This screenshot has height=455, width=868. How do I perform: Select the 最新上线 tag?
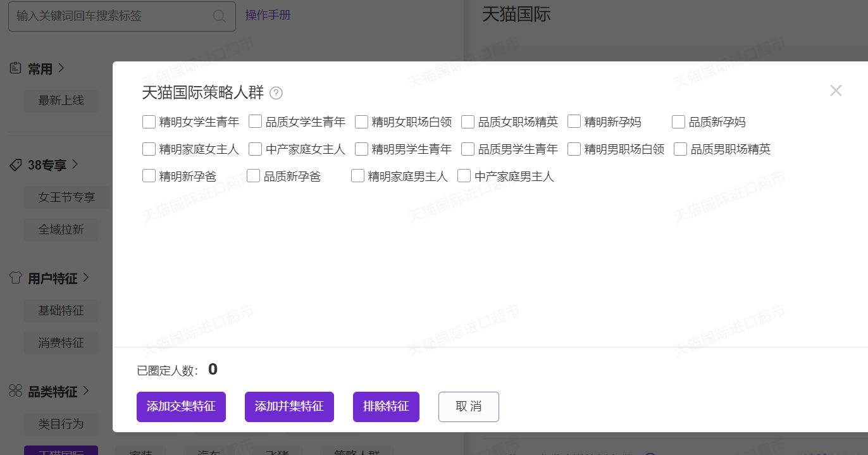pos(61,101)
